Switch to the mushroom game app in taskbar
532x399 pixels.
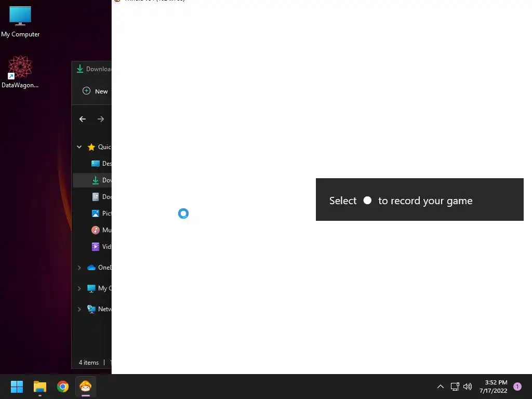click(x=86, y=387)
